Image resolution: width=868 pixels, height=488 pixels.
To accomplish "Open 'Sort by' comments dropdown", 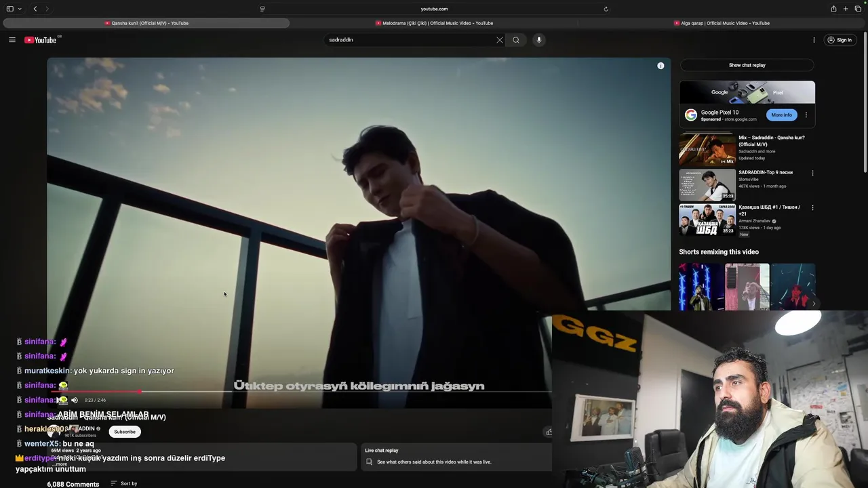I will pyautogui.click(x=124, y=484).
